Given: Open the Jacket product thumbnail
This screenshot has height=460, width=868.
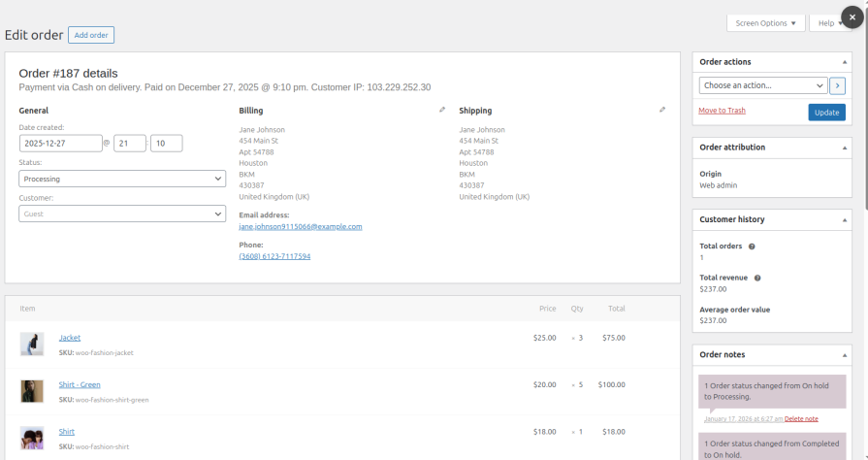Looking at the screenshot, I should (x=32, y=344).
